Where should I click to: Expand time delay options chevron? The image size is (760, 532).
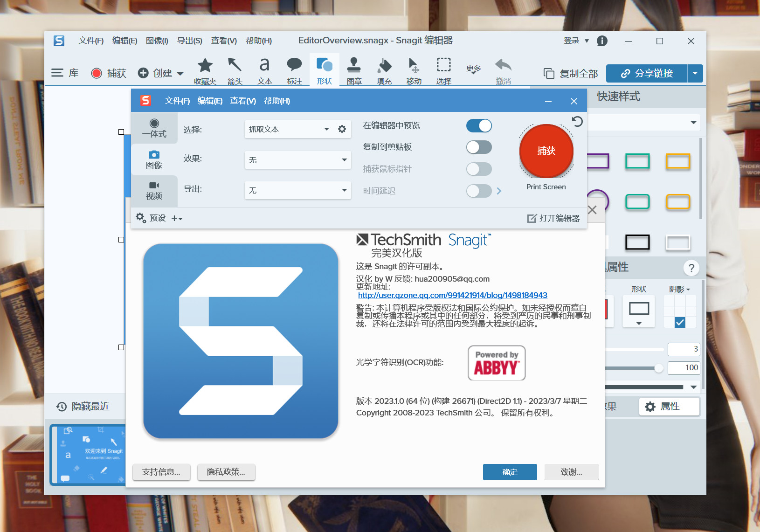point(499,191)
